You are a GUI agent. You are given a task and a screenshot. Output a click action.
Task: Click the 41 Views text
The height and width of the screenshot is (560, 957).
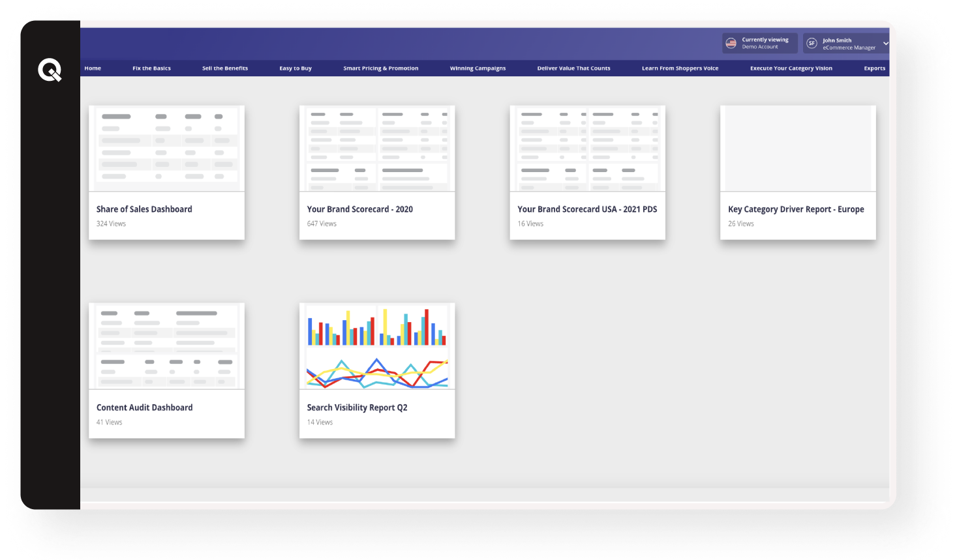coord(109,422)
